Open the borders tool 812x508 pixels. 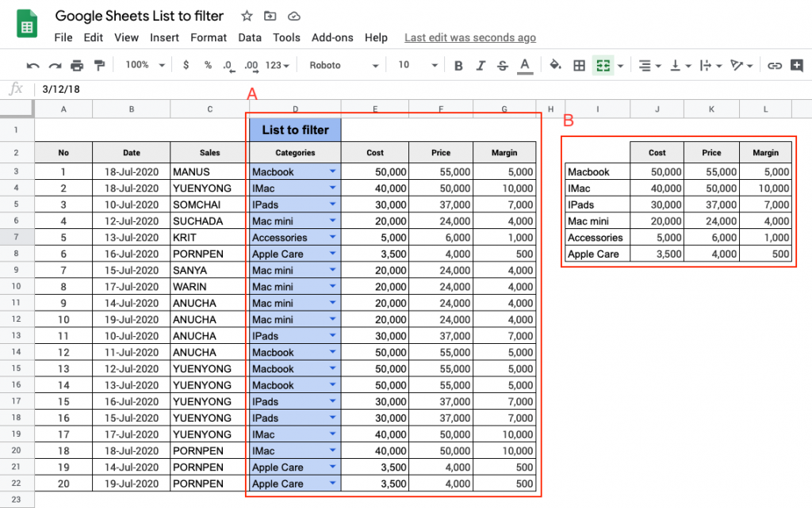coord(580,65)
